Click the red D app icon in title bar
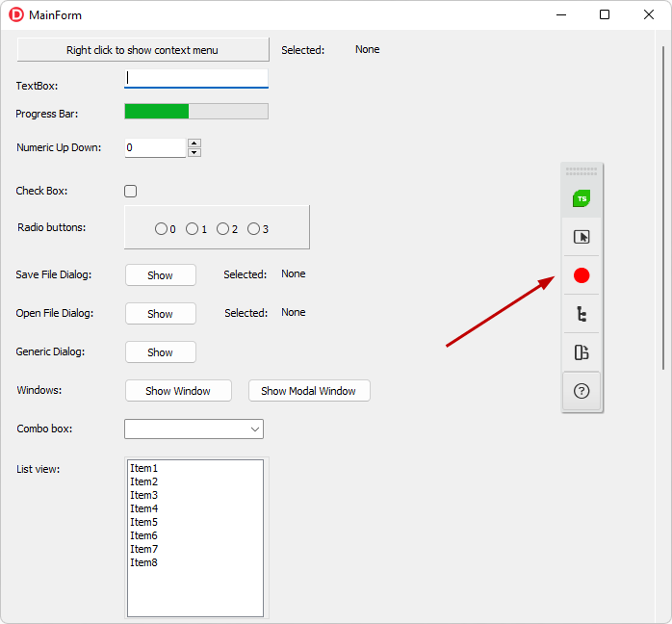The width and height of the screenshot is (672, 624). [x=16, y=14]
